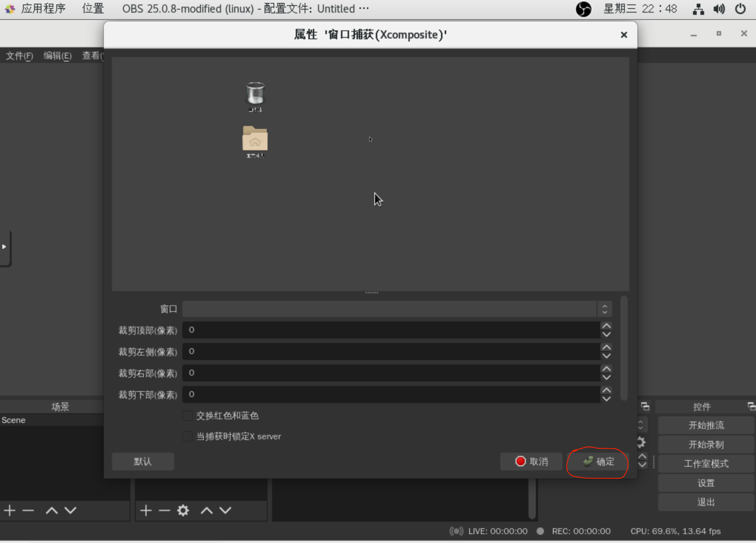Click the 应用程序 menu icon
The image size is (756, 543).
[10, 9]
